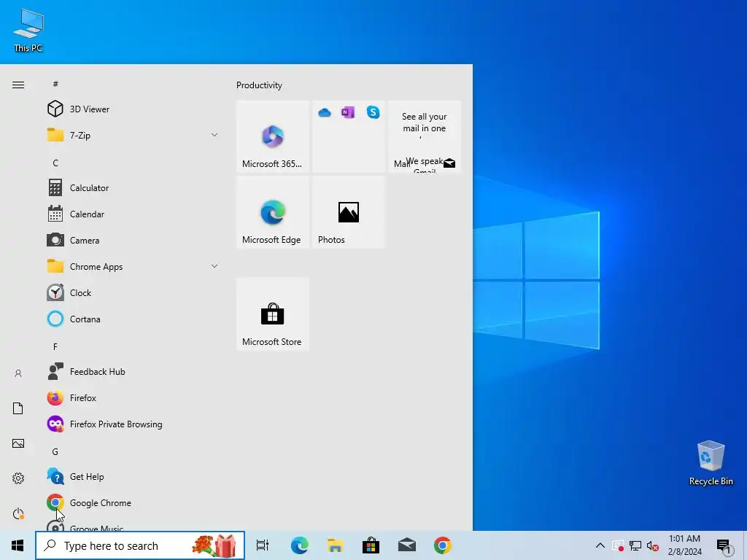Viewport: 747px width, 560px height.
Task: Launch Firefox from the app list
Action: pos(133,397)
